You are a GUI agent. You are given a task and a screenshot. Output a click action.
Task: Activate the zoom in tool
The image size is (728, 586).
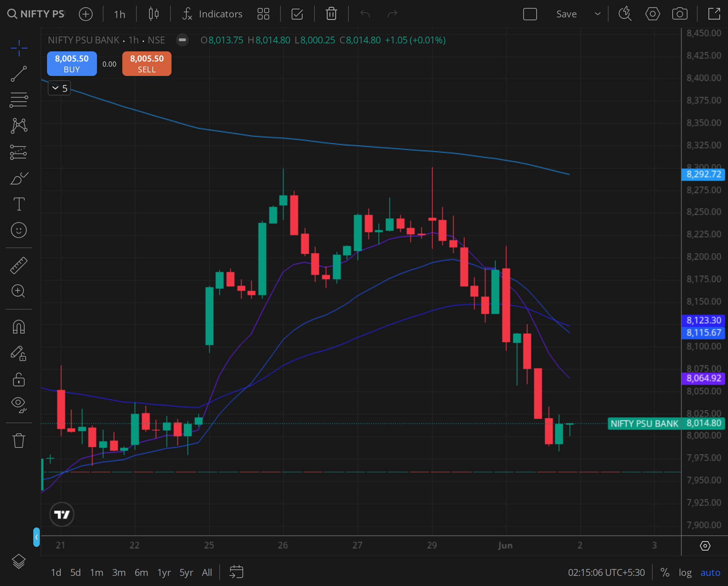tap(19, 291)
